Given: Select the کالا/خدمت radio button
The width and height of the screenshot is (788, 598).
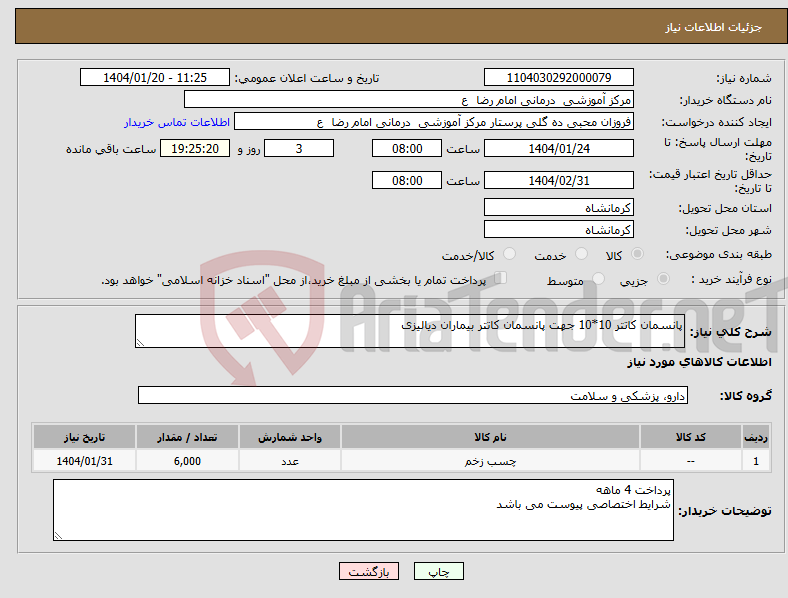Looking at the screenshot, I should coord(510,254).
